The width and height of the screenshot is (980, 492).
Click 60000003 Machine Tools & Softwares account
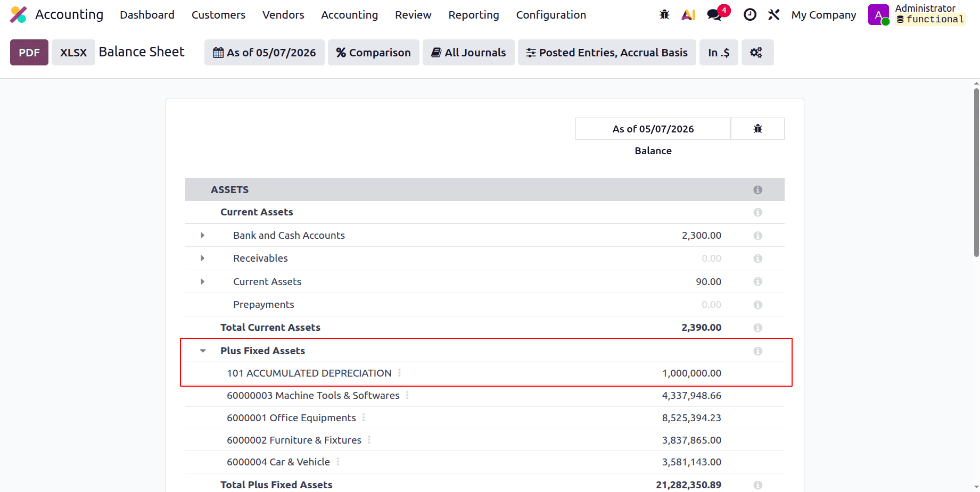313,395
